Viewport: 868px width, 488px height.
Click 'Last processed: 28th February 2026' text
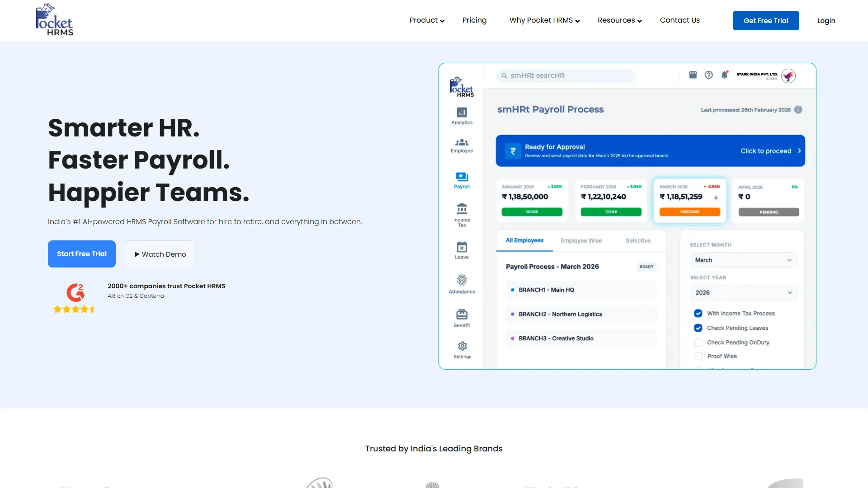coord(746,110)
